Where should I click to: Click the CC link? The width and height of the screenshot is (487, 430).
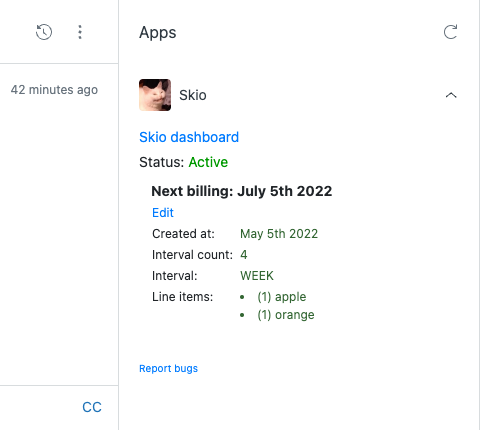tap(92, 407)
